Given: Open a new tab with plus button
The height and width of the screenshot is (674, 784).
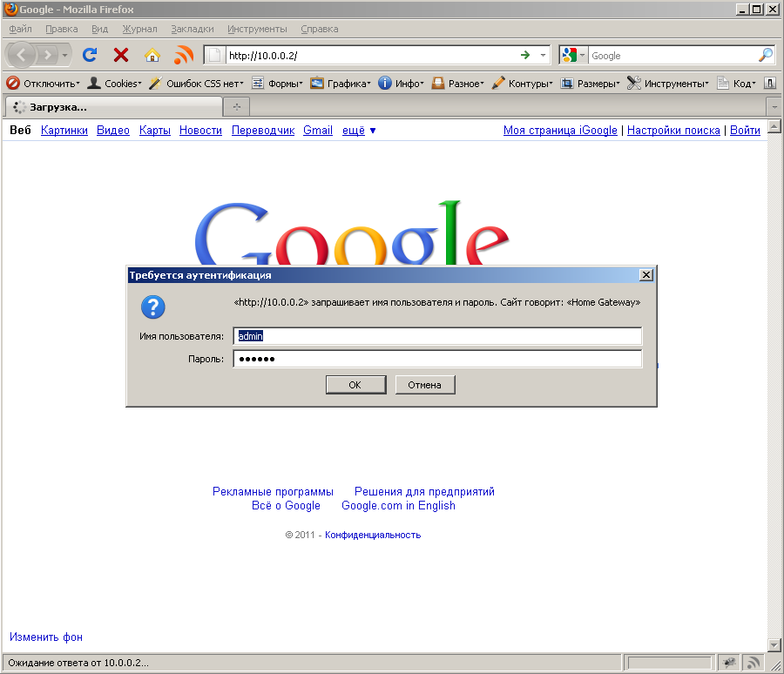Looking at the screenshot, I should [236, 107].
